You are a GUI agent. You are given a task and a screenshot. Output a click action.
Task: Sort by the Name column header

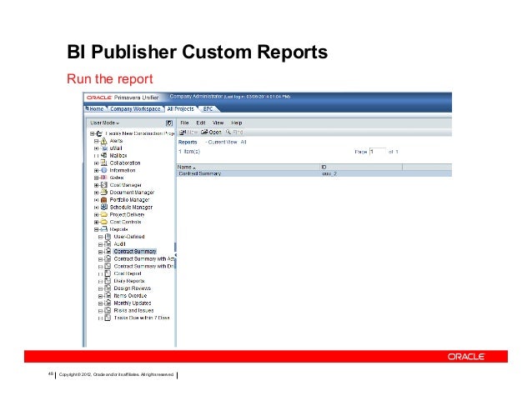pos(248,167)
